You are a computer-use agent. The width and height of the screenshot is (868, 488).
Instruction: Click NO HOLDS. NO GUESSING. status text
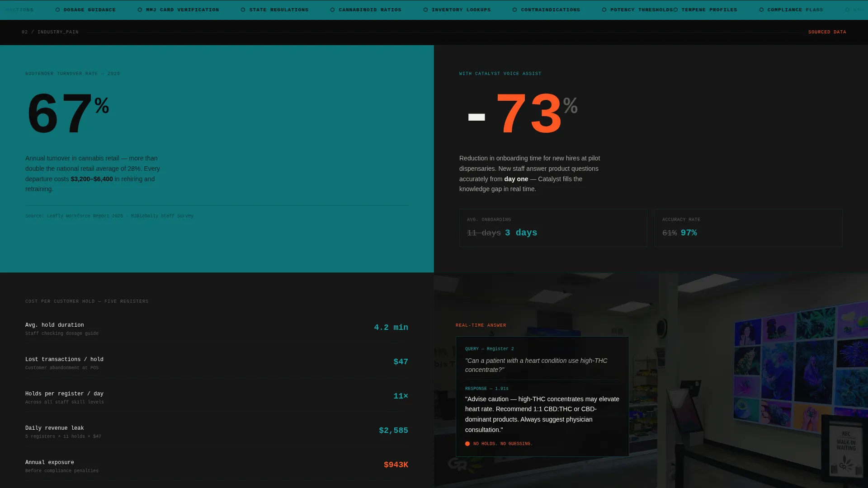click(x=503, y=444)
